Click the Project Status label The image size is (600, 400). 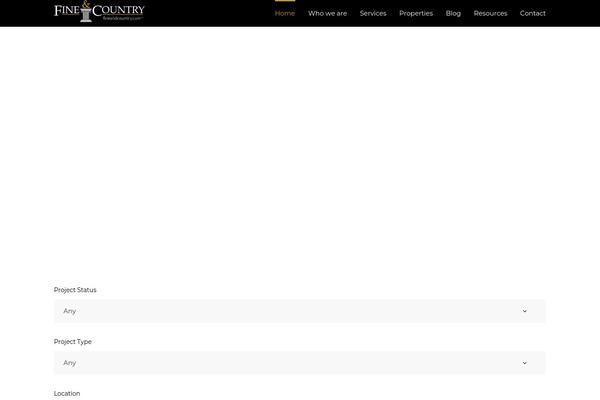(75, 290)
